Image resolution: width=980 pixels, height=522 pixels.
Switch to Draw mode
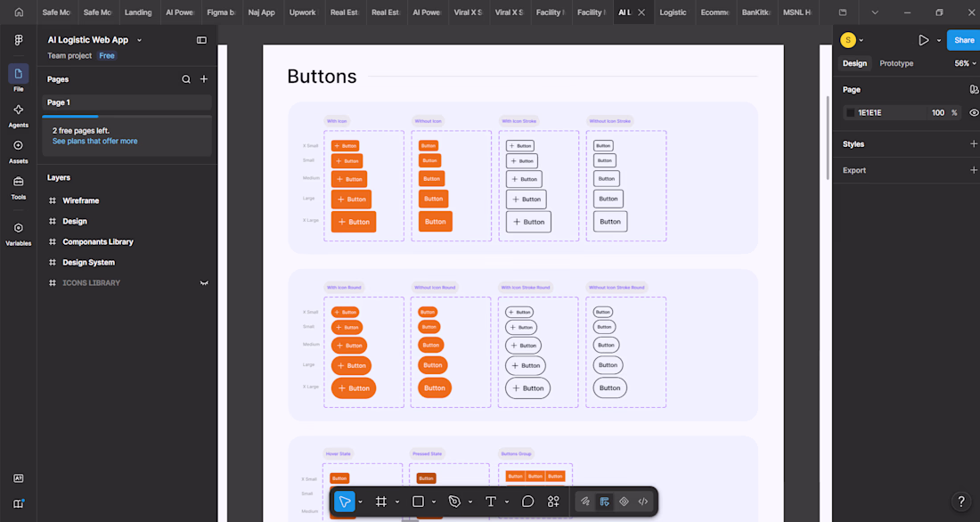(x=585, y=502)
